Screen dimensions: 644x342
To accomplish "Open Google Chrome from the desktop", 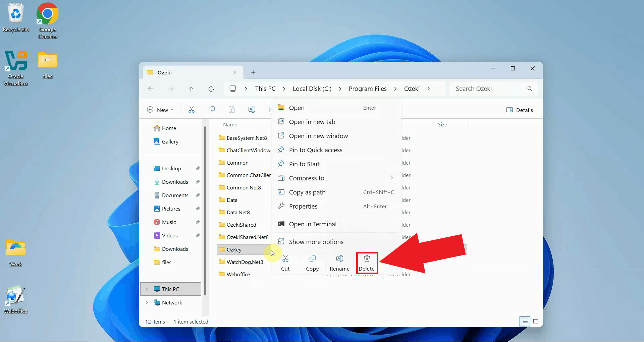I will click(47, 14).
